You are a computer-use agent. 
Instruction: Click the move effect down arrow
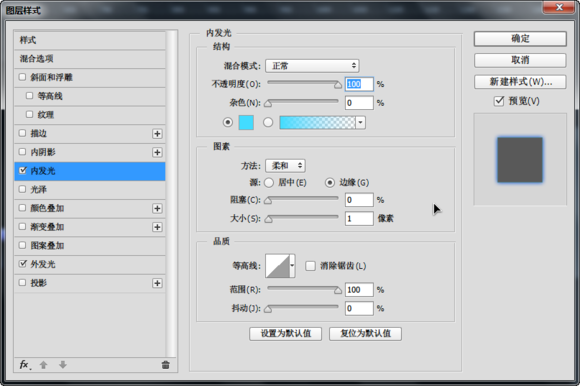[x=63, y=365]
